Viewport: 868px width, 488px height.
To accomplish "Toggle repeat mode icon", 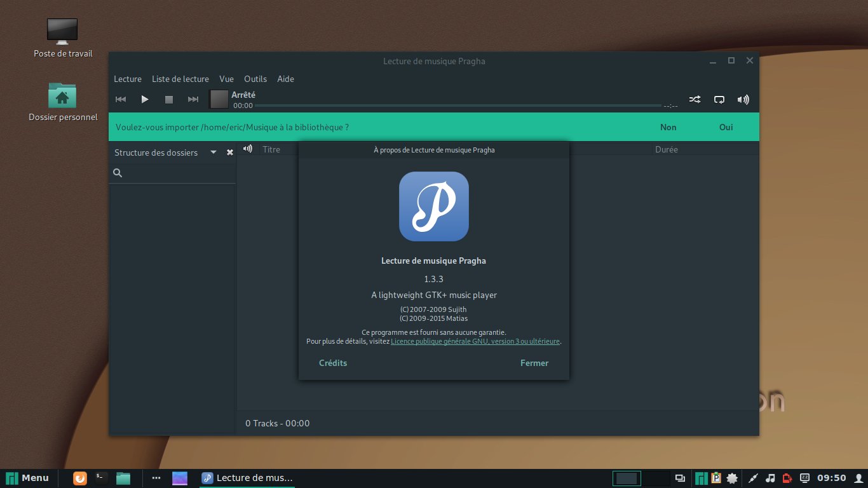I will click(719, 99).
